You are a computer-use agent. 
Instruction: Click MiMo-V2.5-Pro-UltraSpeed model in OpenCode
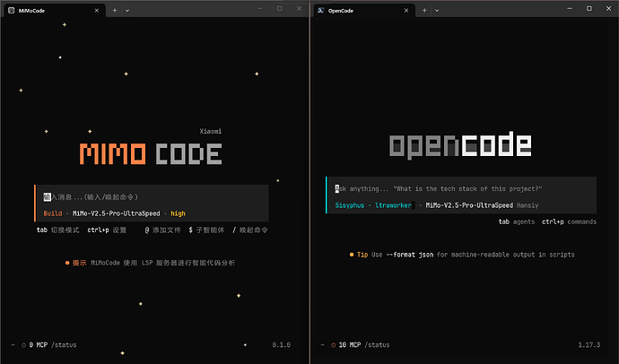coord(469,205)
